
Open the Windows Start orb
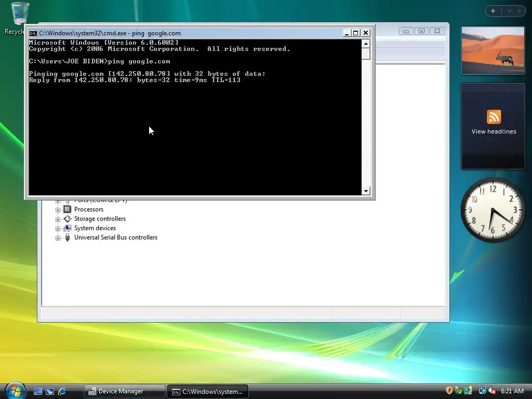tap(16, 391)
